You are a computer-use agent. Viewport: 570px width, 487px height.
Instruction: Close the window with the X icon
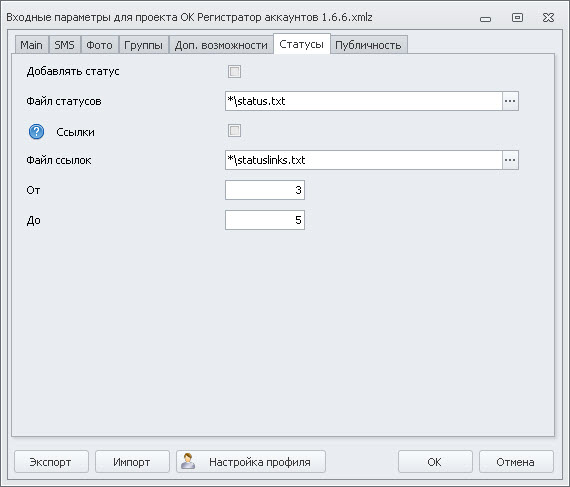548,17
